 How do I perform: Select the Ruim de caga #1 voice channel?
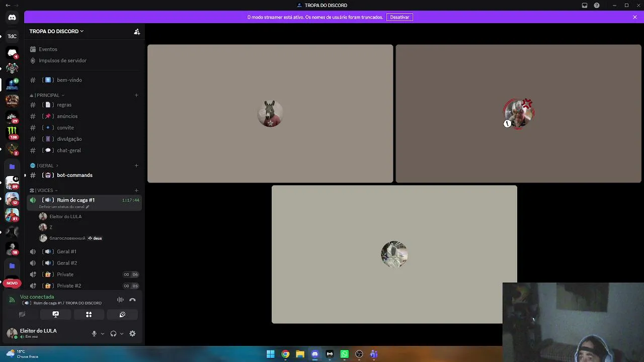click(84, 203)
